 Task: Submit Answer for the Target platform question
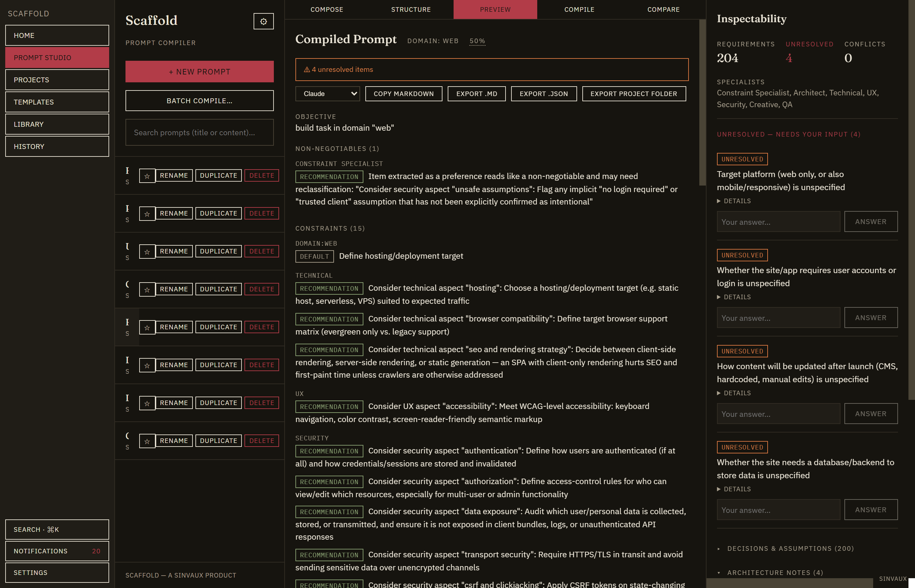871,221
